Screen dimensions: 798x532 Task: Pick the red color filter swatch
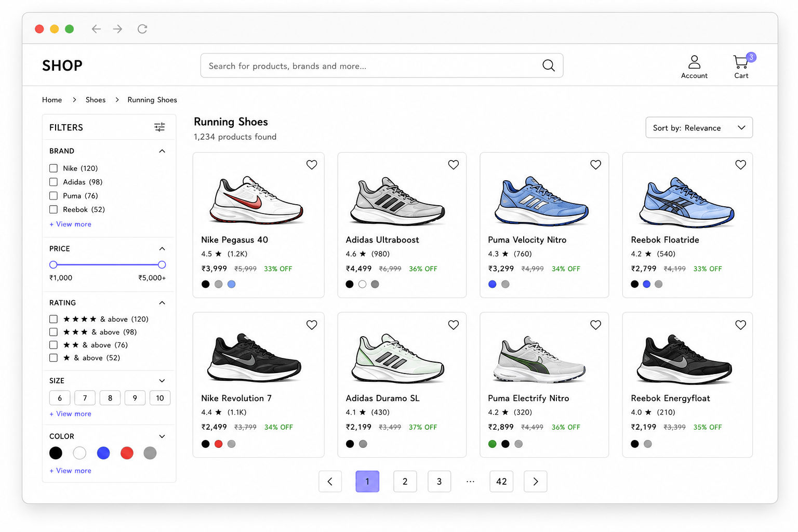(x=127, y=453)
